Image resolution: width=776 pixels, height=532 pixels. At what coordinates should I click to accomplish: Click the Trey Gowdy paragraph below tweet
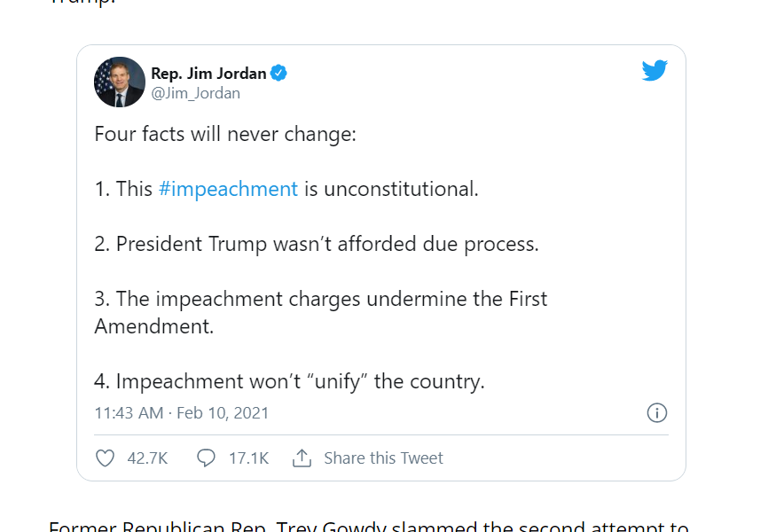[368, 527]
